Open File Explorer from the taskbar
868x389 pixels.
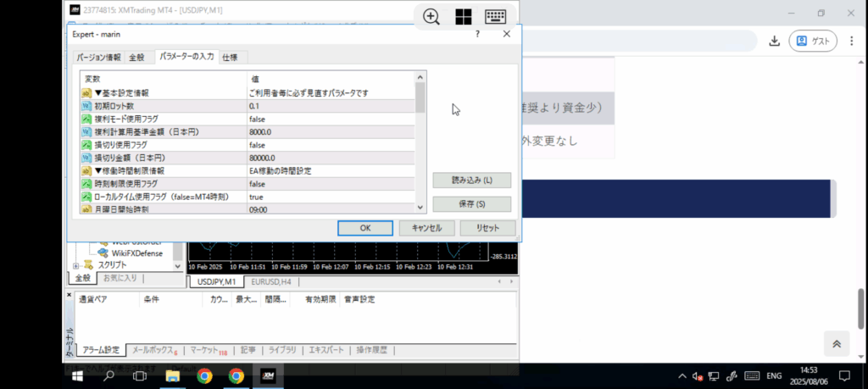[x=172, y=375]
